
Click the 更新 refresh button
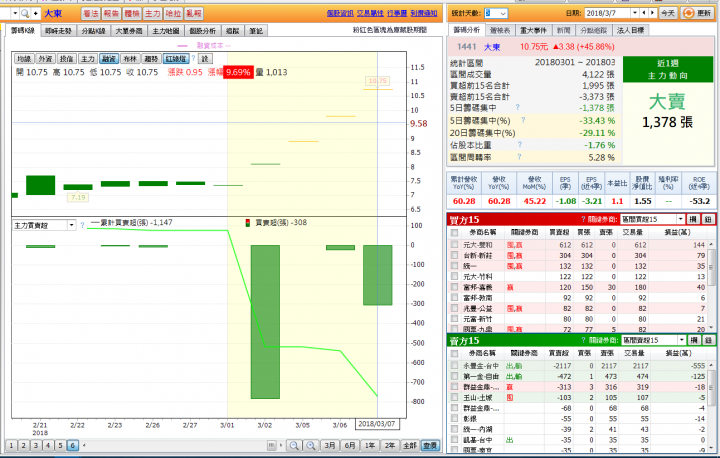click(x=697, y=13)
